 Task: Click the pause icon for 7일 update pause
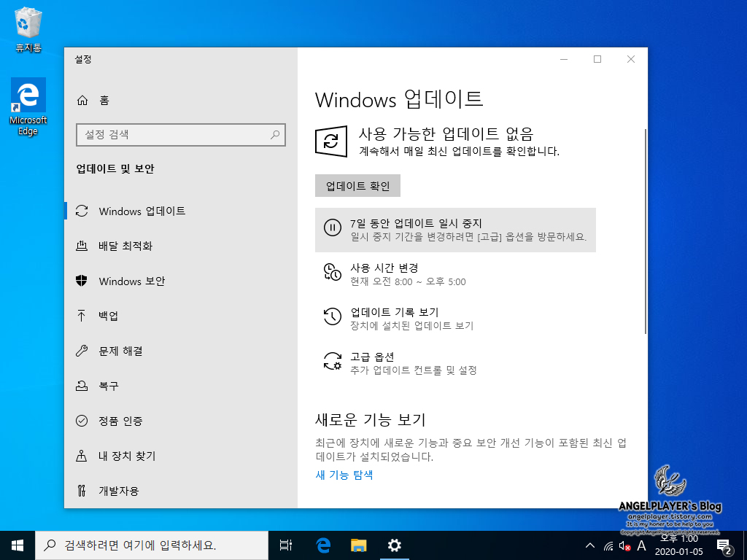[333, 227]
